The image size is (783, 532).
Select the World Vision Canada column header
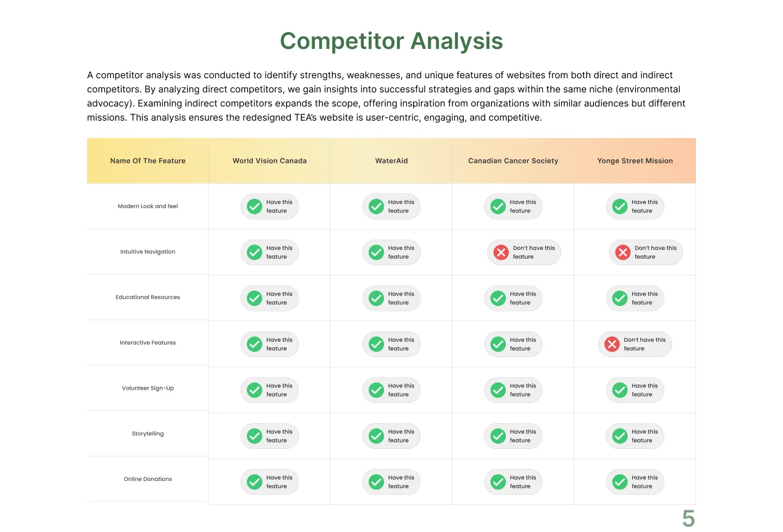coord(270,161)
